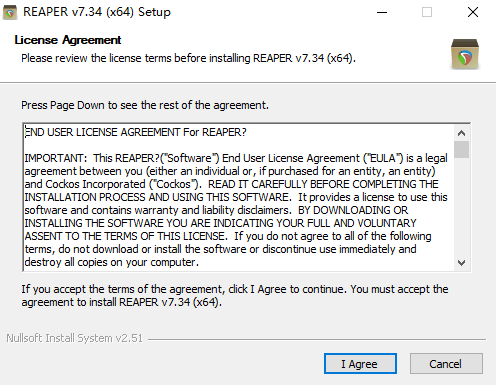Click the license scrollbar down arrow
The image size is (496, 385).
(x=461, y=263)
